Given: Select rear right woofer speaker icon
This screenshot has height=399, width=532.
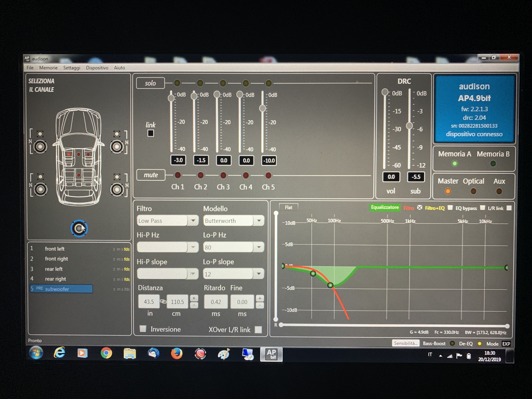Looking at the screenshot, I should 117,189.
